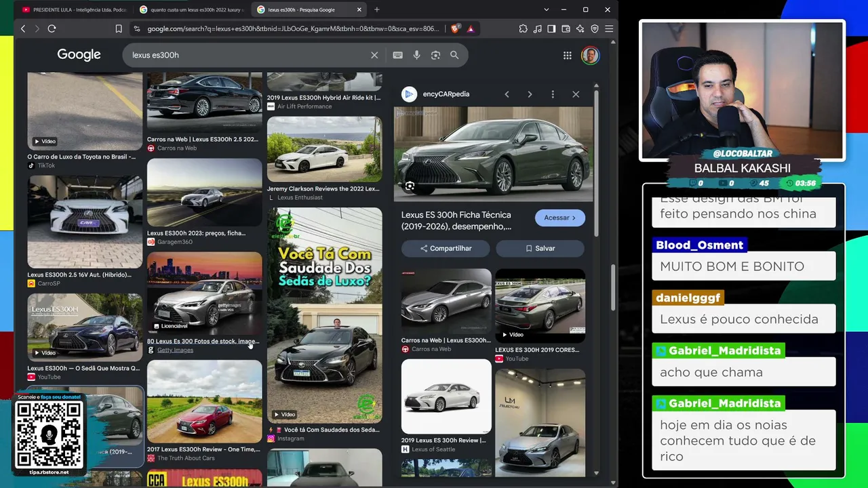Image resolution: width=868 pixels, height=488 pixels.
Task: Open the Brave VPN shield icon
Action: tap(595, 28)
